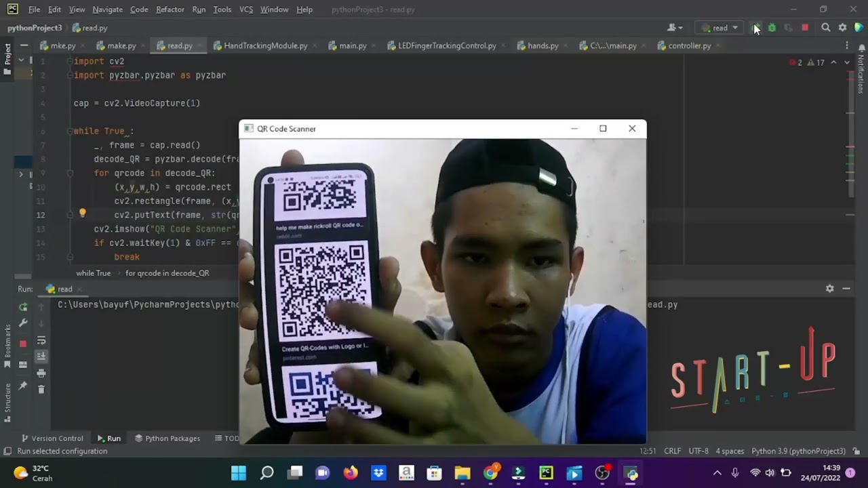Click the intention lightbulb on line 12
This screenshot has height=488, width=868.
(x=83, y=213)
